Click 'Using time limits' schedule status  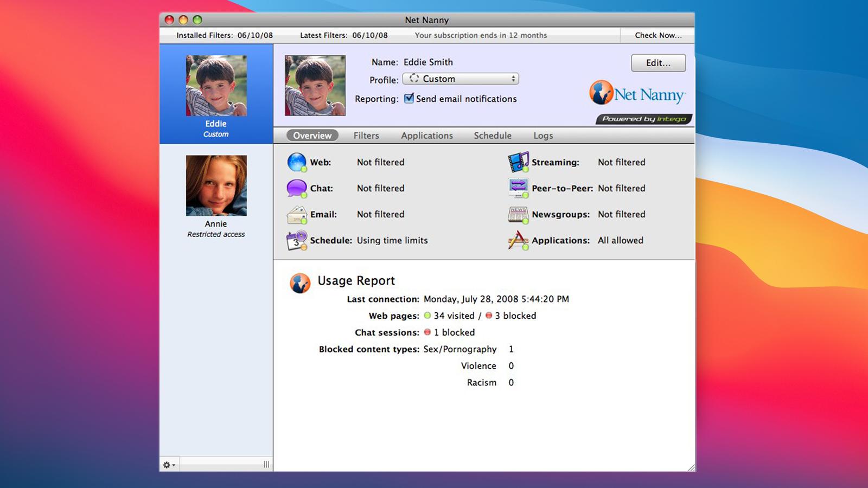click(x=392, y=240)
